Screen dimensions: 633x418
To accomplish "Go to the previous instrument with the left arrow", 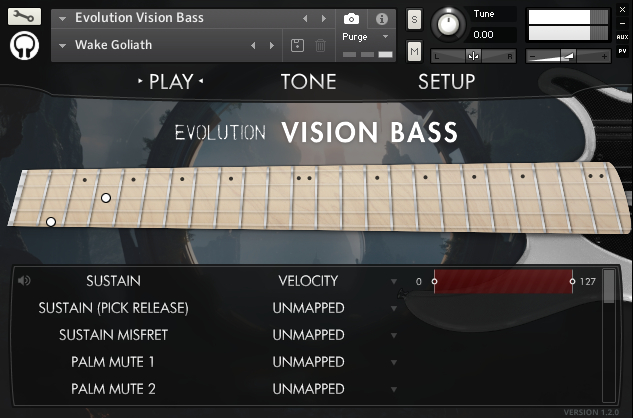I will [x=305, y=19].
